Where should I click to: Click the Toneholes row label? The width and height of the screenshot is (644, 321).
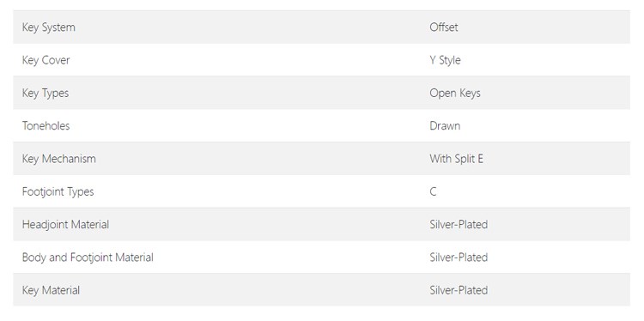click(x=46, y=125)
